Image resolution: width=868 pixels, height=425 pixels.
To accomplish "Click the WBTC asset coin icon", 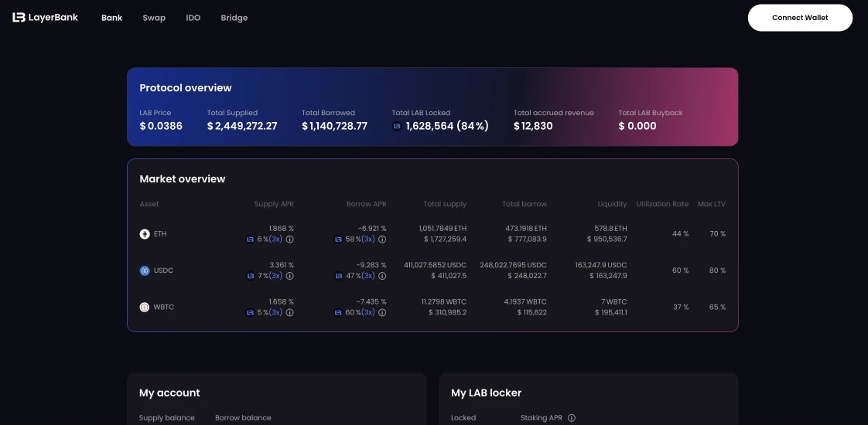I will coord(145,307).
